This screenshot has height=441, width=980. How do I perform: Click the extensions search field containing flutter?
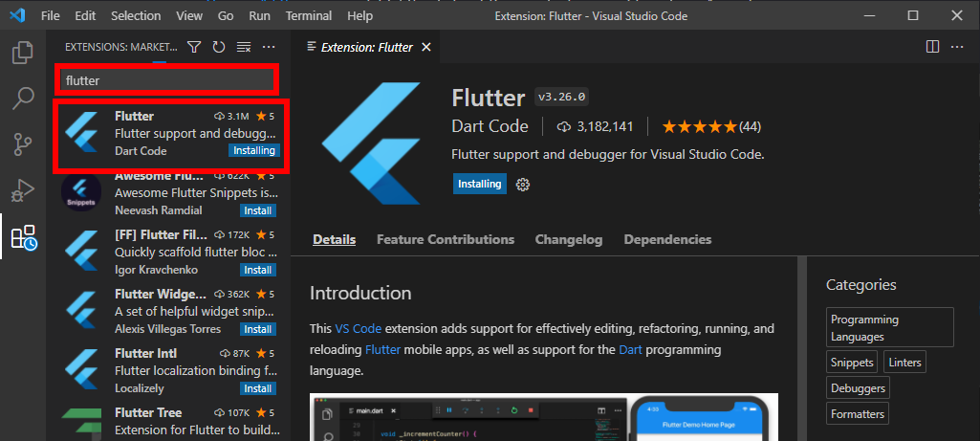coord(166,80)
